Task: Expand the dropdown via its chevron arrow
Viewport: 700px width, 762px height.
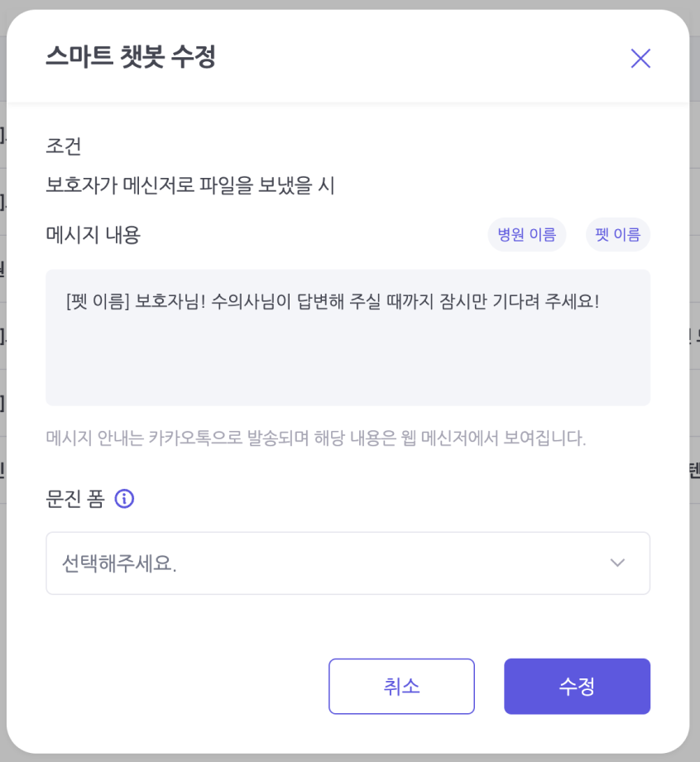Action: (x=617, y=563)
